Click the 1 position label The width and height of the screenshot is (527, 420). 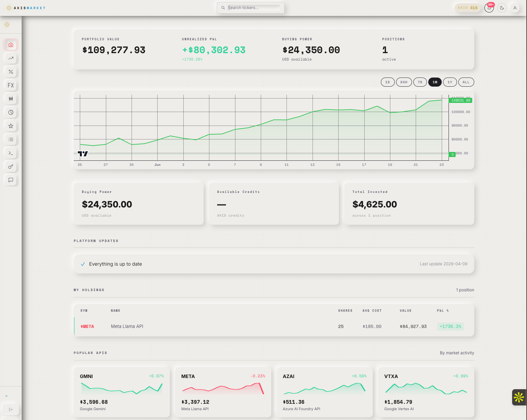(x=465, y=290)
